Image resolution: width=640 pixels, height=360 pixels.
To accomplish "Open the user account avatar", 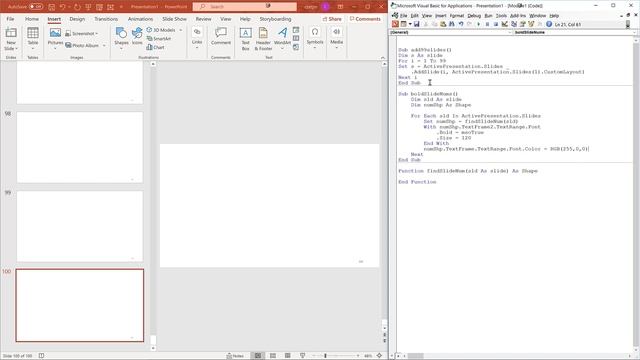I will pyautogui.click(x=325, y=7).
